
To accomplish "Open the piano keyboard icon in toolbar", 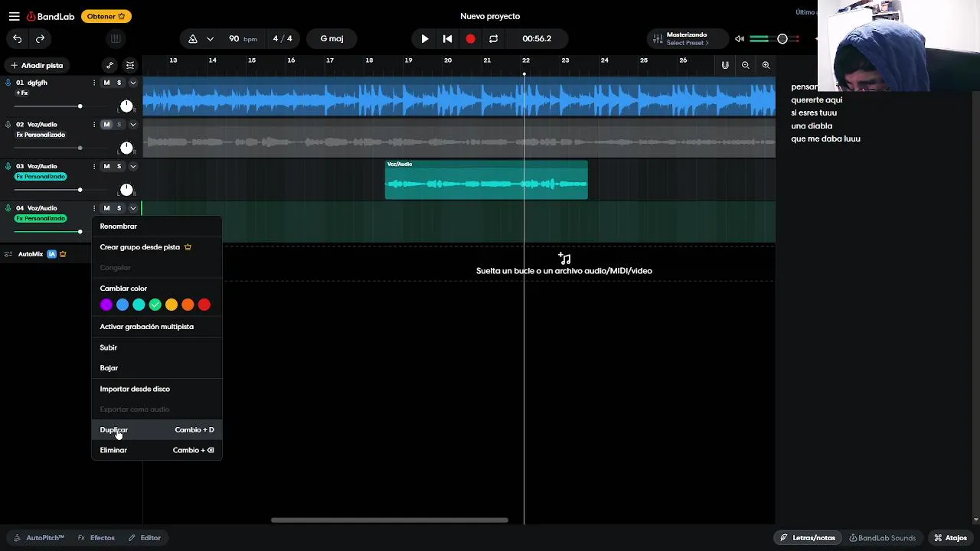I will tap(115, 38).
